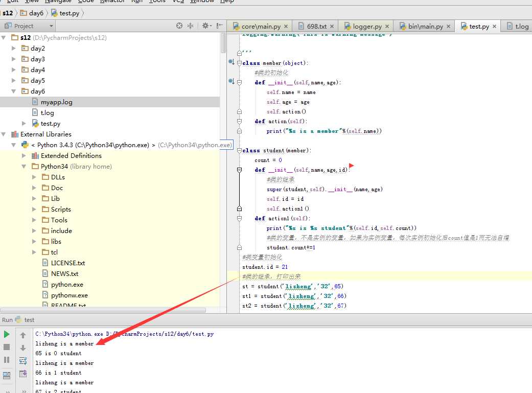The image size is (532, 393).
Task: Click the hide Project panel icon
Action: 220,26
